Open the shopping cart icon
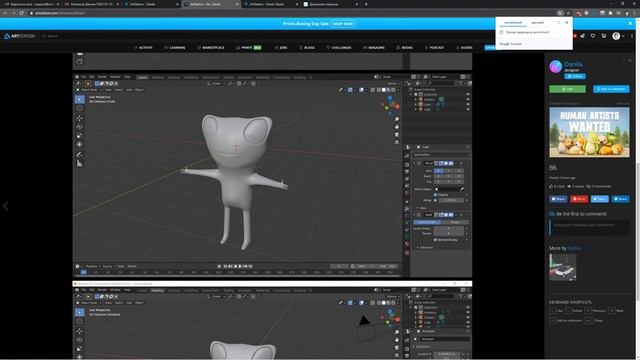The width and height of the screenshot is (640, 360). coord(604,36)
